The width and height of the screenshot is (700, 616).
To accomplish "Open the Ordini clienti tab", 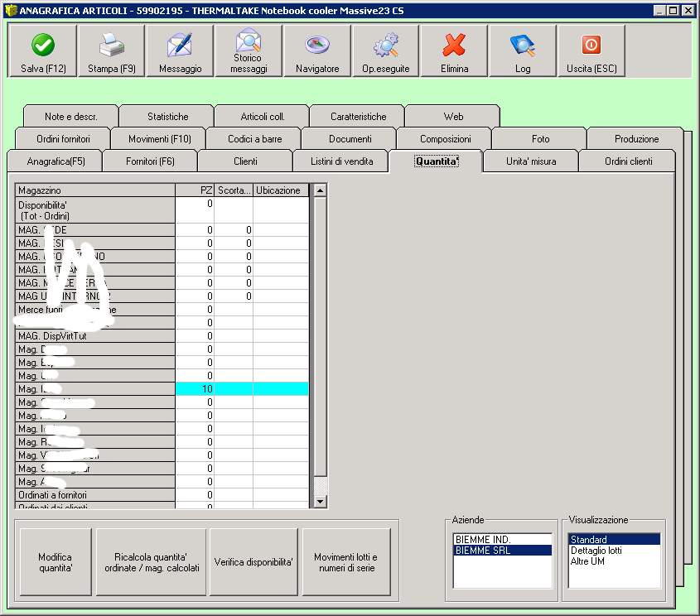I will pos(628,161).
